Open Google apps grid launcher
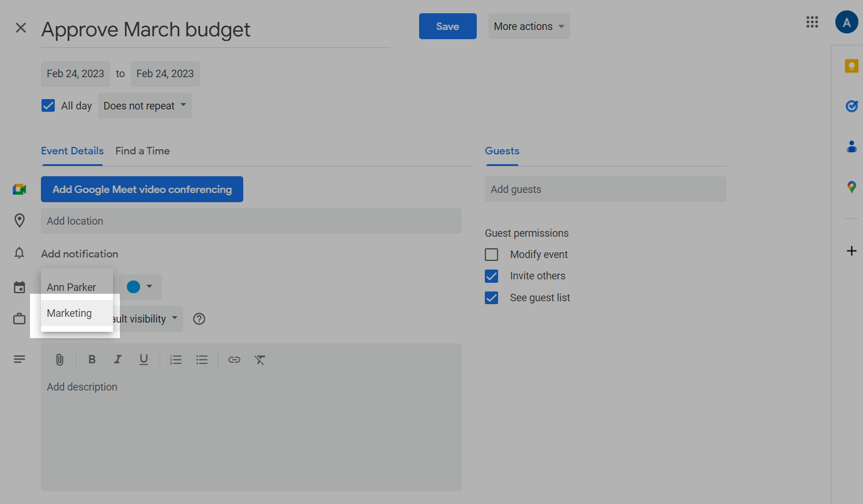Viewport: 863px width, 504px height. pyautogui.click(x=812, y=22)
